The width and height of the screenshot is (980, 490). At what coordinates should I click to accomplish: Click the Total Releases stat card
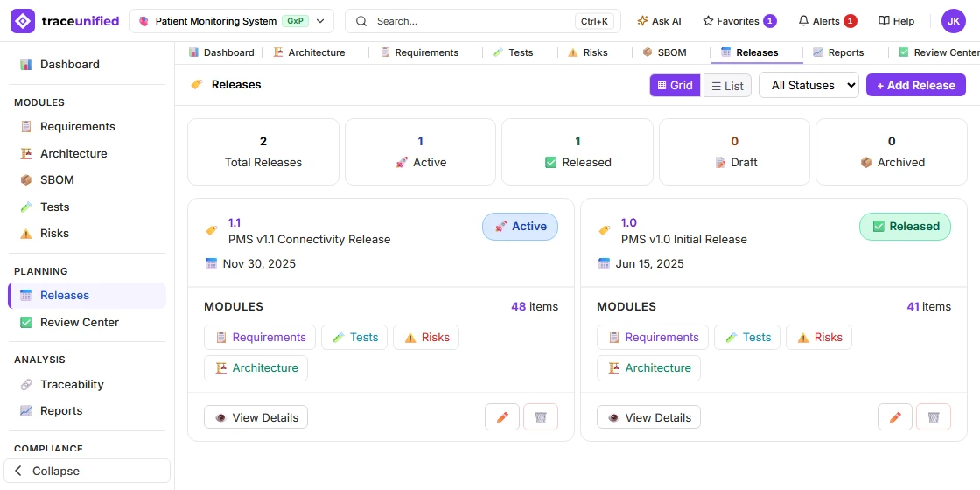tap(263, 152)
